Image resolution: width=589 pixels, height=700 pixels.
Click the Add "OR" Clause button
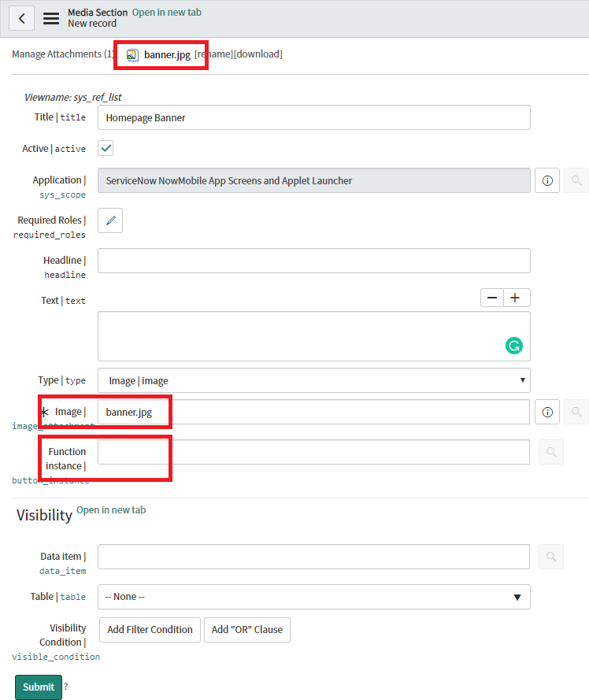point(246,629)
